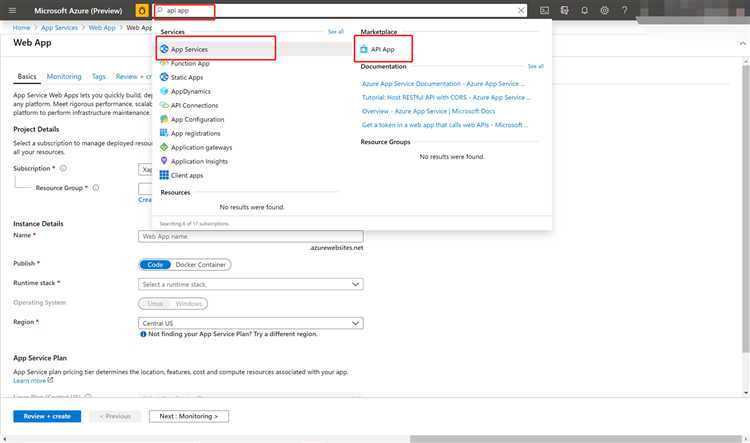The width and height of the screenshot is (750, 443).
Task: Click the Microsoft Azure (Preview) title
Action: coord(78,11)
